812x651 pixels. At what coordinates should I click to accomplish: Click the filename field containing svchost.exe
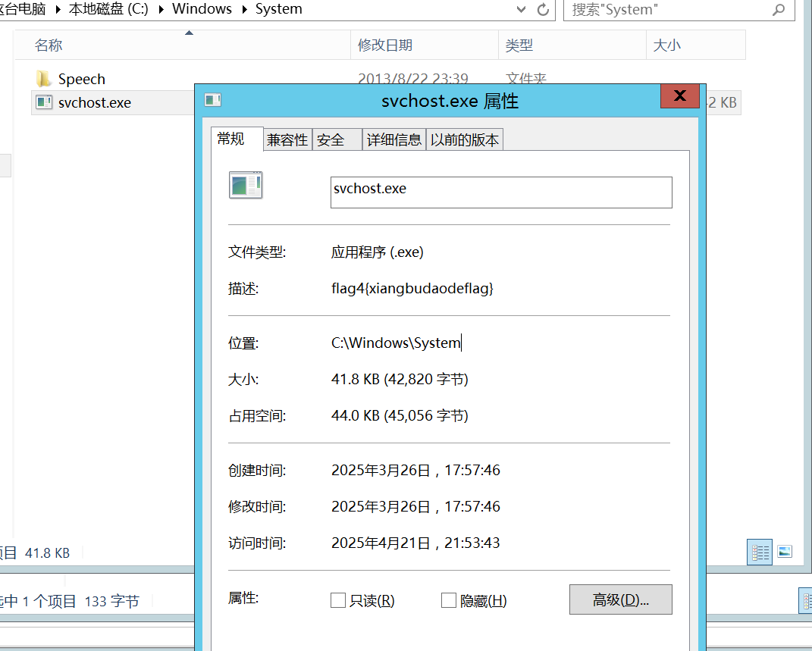(x=501, y=192)
